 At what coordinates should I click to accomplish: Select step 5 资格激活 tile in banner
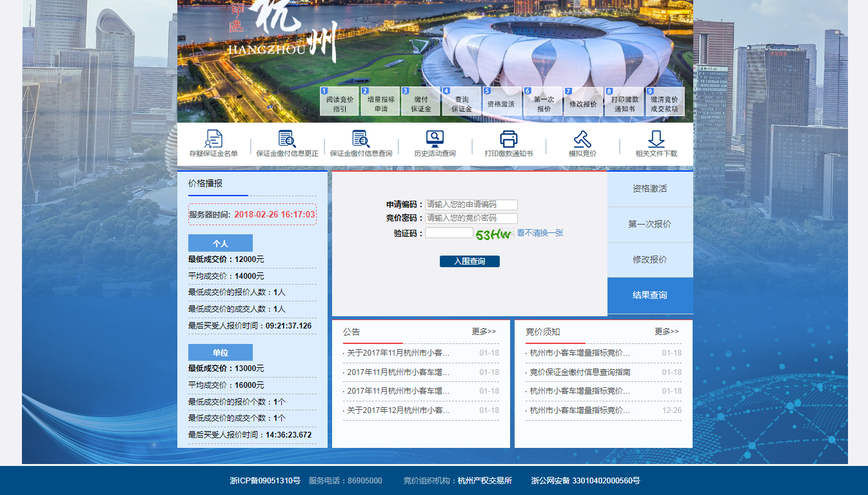(x=501, y=102)
